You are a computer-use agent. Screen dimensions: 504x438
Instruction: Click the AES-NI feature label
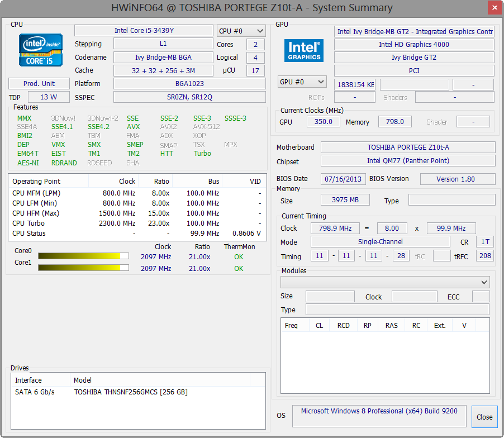pyautogui.click(x=28, y=163)
